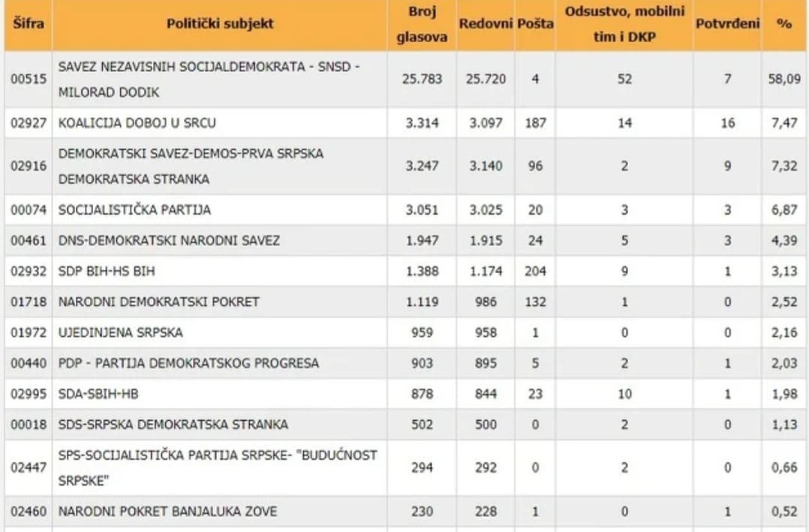Viewport: 809px width, 532px height.
Task: Click PDP - Partija Demokratskog Progresa
Action: click(x=188, y=363)
